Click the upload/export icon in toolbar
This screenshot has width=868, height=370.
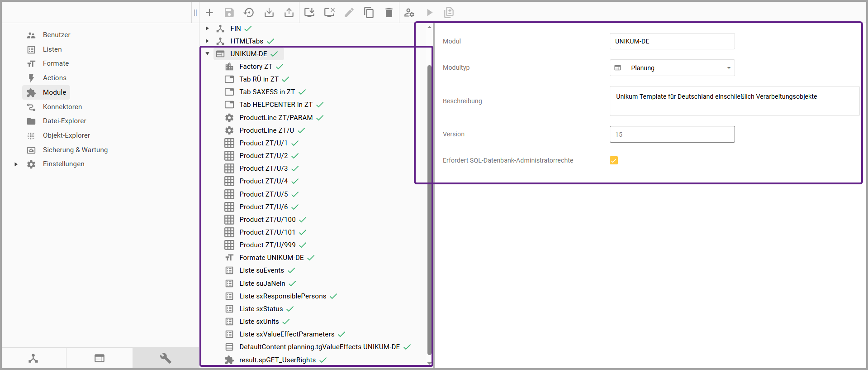click(x=289, y=13)
